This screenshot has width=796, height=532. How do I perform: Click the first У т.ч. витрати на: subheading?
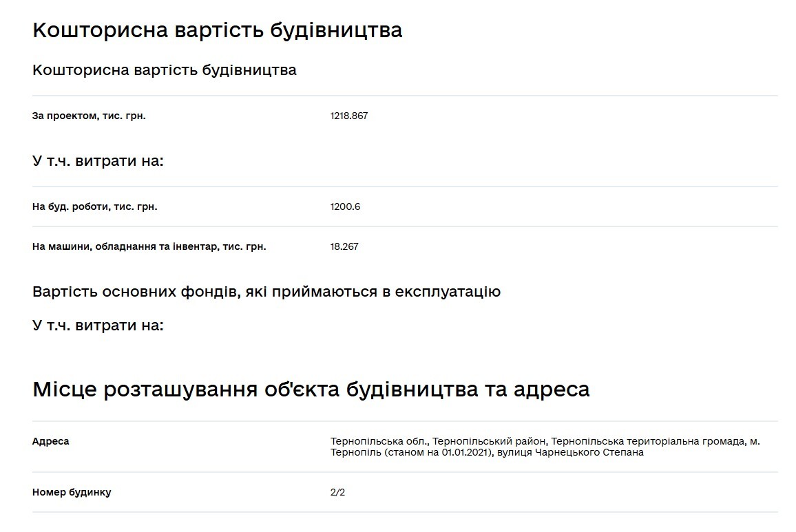98,162
